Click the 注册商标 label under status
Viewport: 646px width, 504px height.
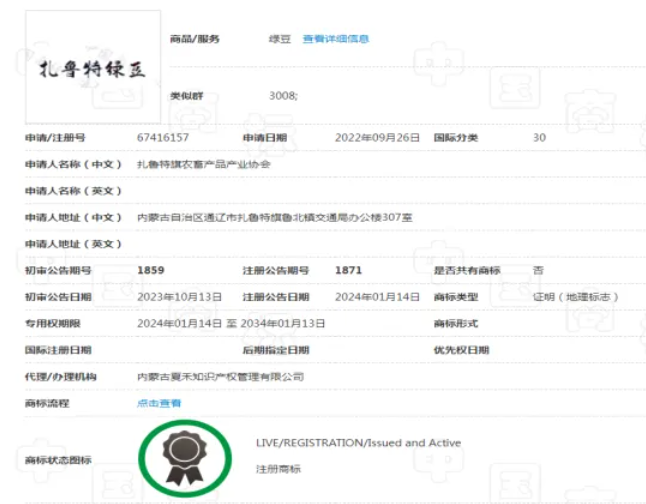tap(278, 468)
